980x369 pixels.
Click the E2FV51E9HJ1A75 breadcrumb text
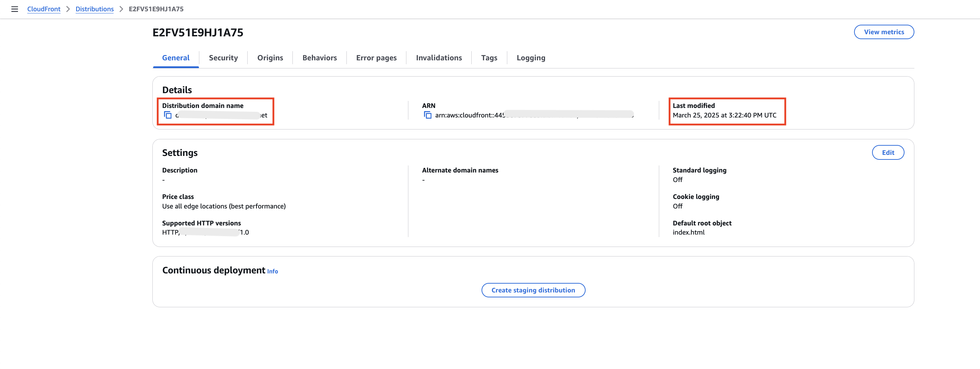tap(156, 9)
